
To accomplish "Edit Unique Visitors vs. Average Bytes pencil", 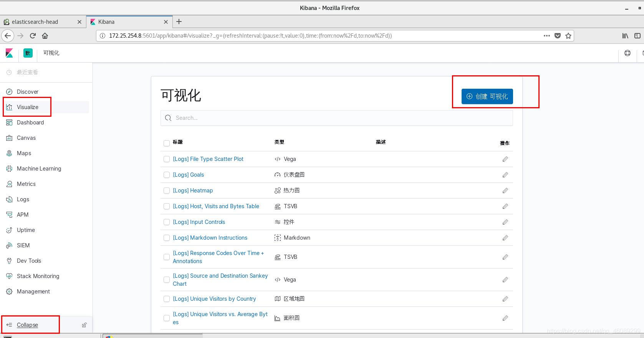I will (505, 318).
